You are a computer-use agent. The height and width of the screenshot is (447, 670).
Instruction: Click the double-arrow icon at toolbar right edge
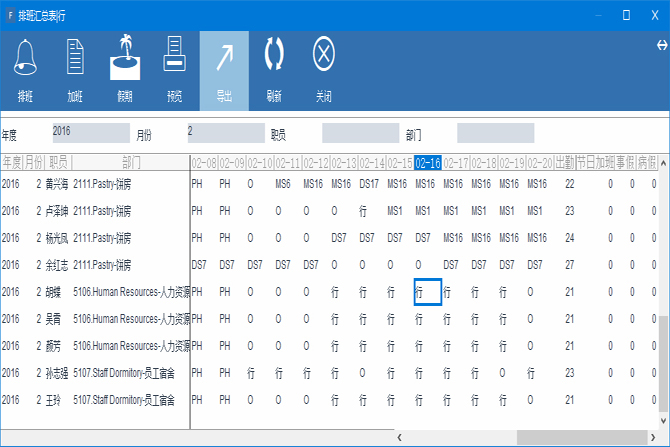tap(662, 45)
